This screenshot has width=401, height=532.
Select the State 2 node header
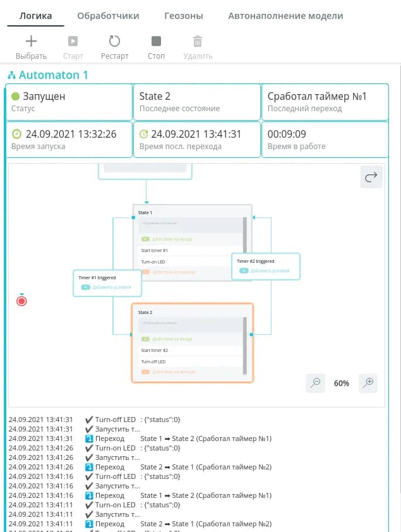pyautogui.click(x=146, y=312)
